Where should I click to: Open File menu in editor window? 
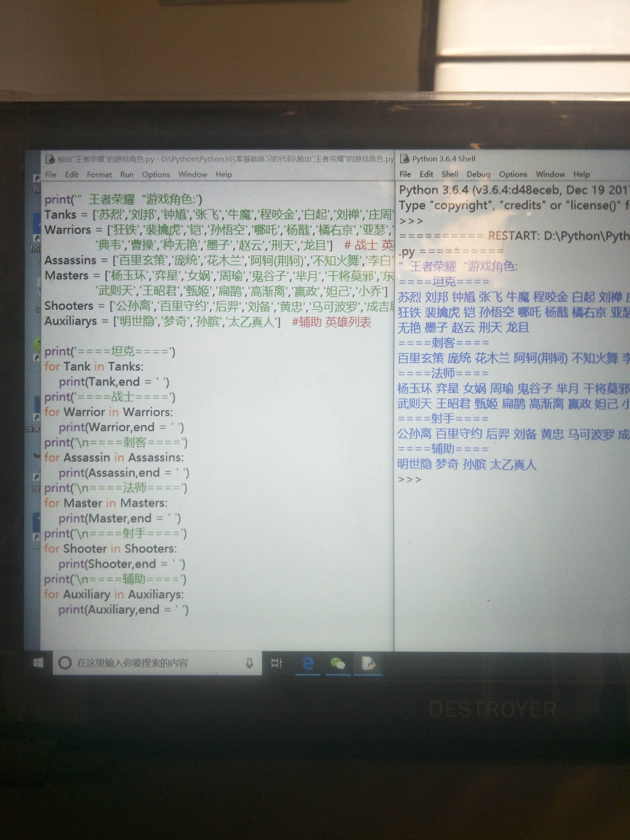coord(50,174)
